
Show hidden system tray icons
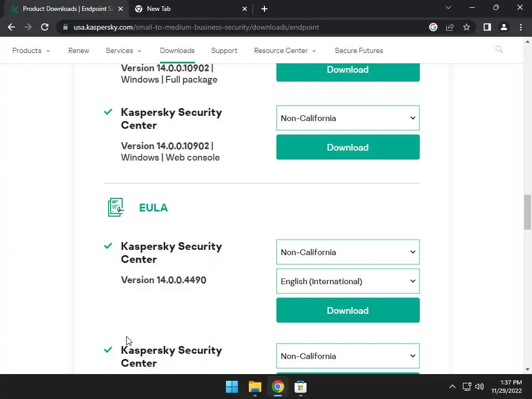tap(453, 387)
